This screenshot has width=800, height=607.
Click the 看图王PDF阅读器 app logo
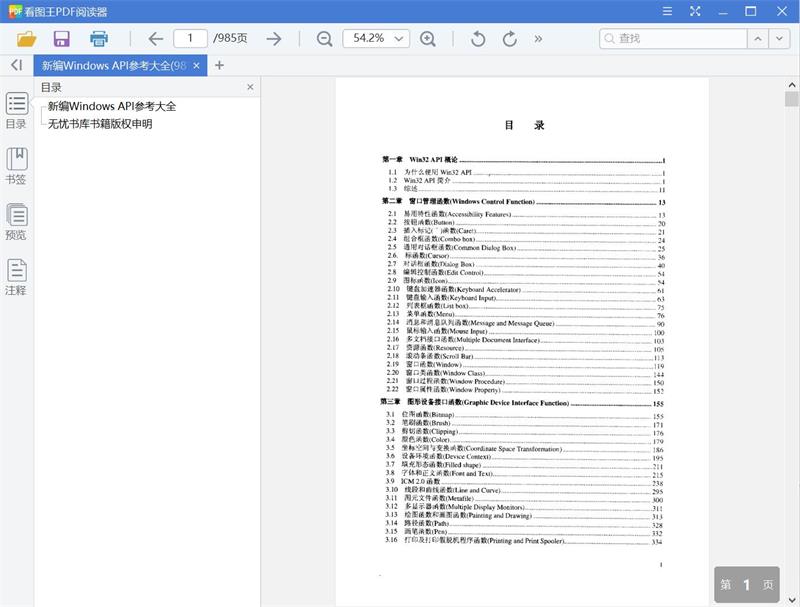pos(15,11)
